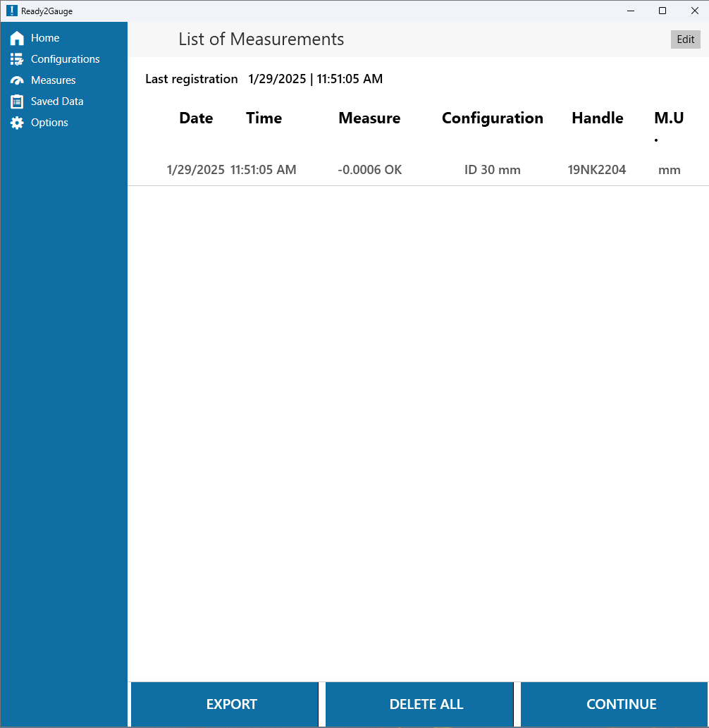The image size is (709, 728).
Task: Click the Configurations list icon
Action: point(17,59)
